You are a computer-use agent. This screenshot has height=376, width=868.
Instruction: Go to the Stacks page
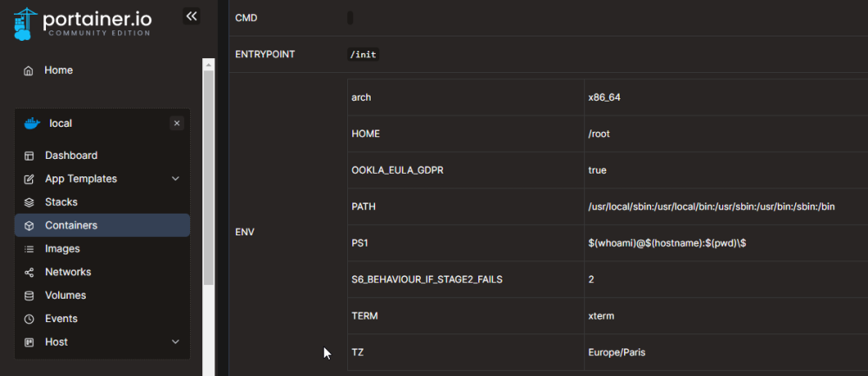[61, 202]
